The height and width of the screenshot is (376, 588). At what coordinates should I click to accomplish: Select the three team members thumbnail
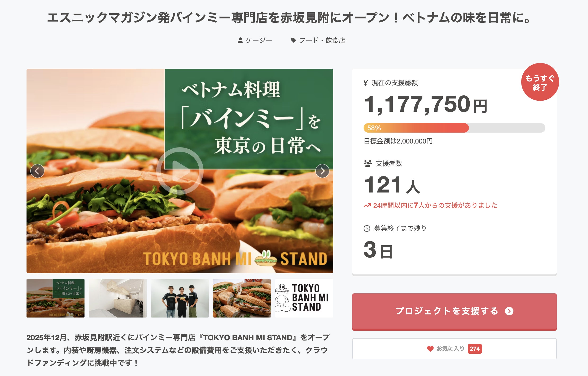tap(180, 298)
